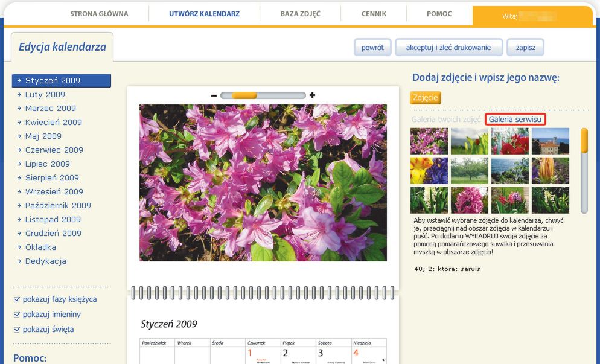Click the gallery vertical scrollbar handle
Screen dimensions: 600x364
(584, 141)
